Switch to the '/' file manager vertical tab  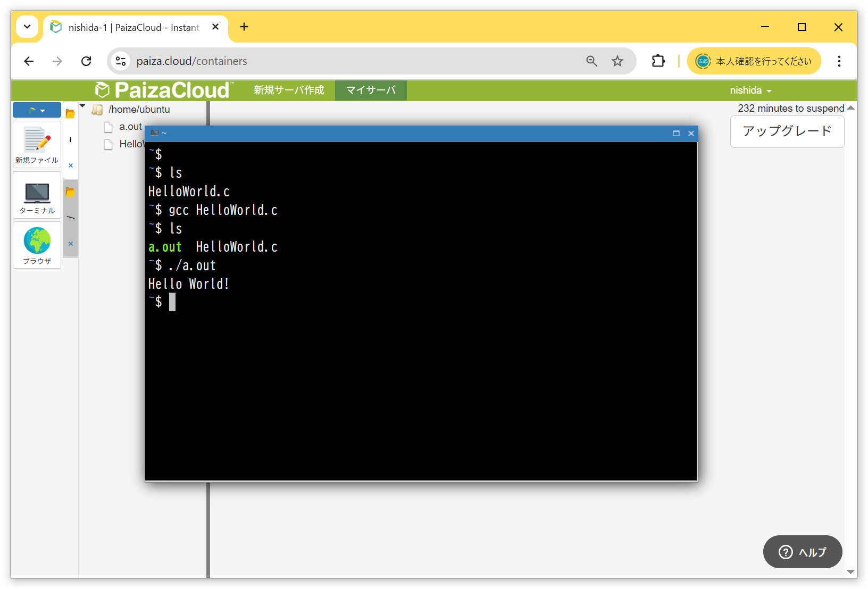click(x=70, y=218)
